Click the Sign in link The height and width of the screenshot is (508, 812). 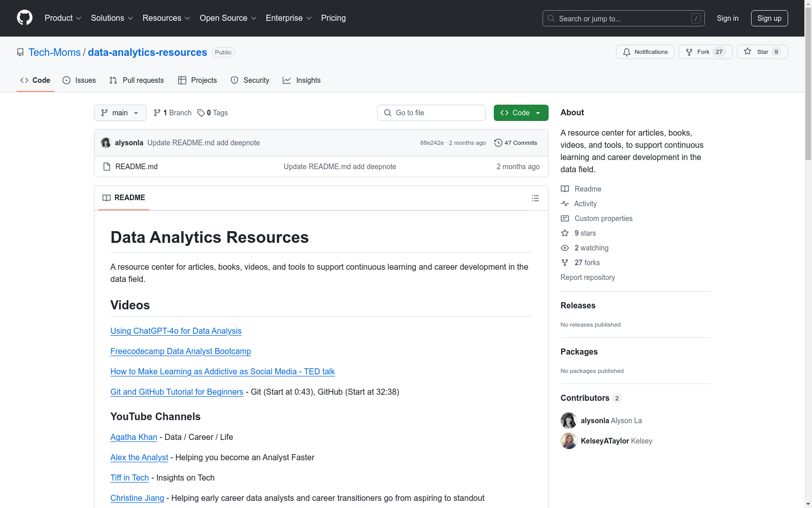pos(728,18)
